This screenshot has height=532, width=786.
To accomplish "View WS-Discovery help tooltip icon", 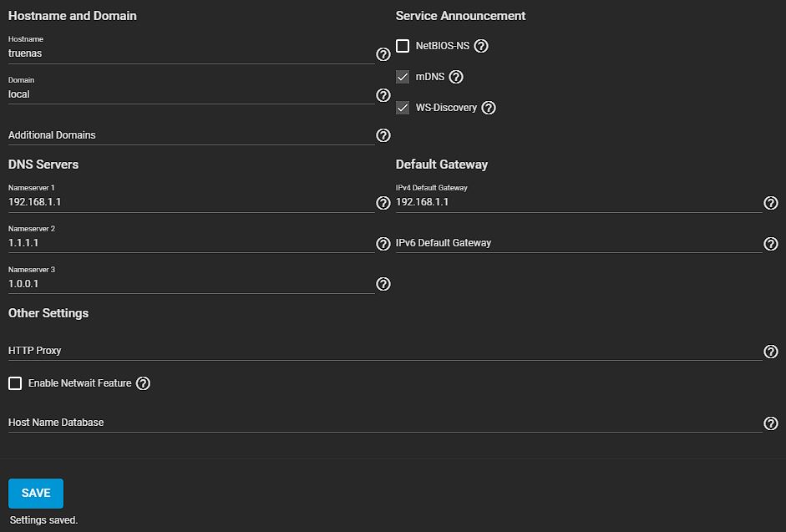I will [489, 108].
